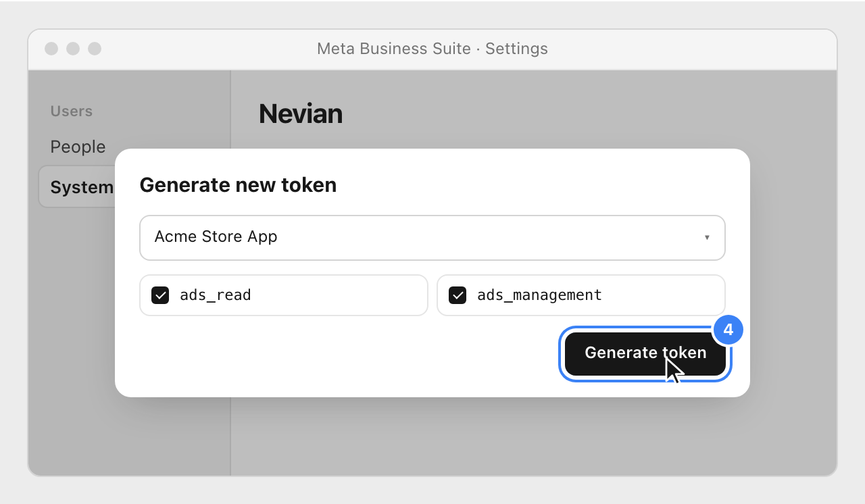Open the Acme Store App dropdown

pyautogui.click(x=432, y=238)
